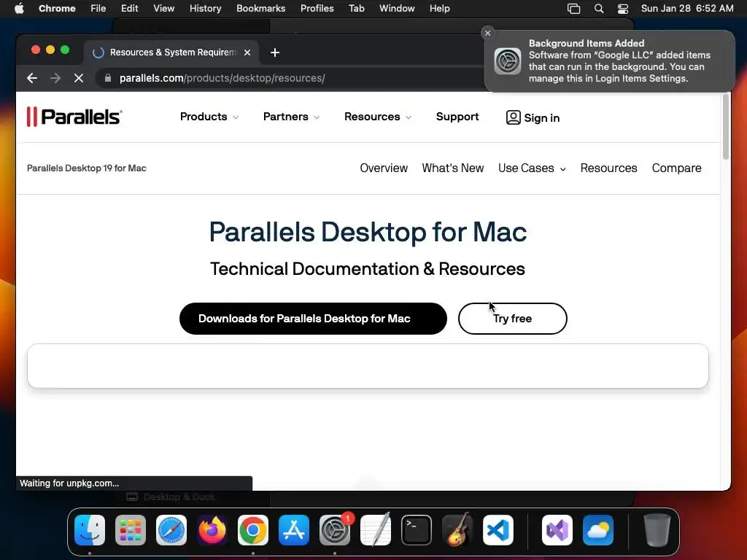Open a new tab with the plus button
This screenshot has width=747, height=560.
tap(275, 52)
